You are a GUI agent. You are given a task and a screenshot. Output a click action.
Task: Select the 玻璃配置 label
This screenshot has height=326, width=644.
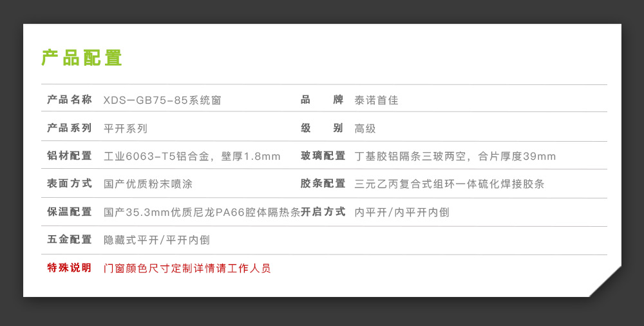coord(323,156)
